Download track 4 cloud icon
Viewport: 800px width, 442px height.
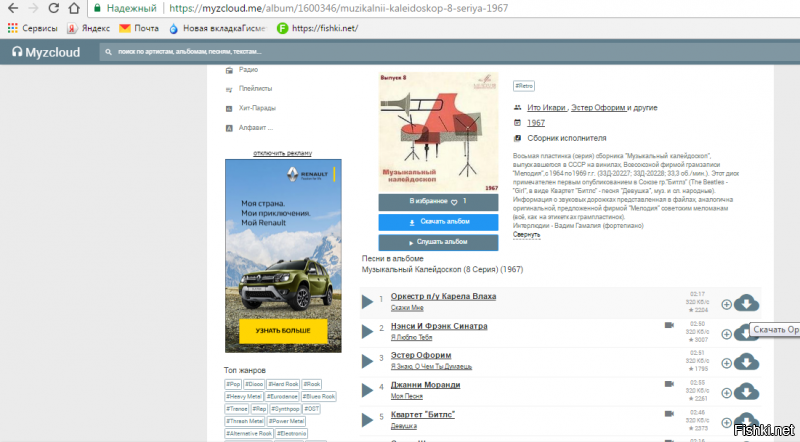(746, 391)
